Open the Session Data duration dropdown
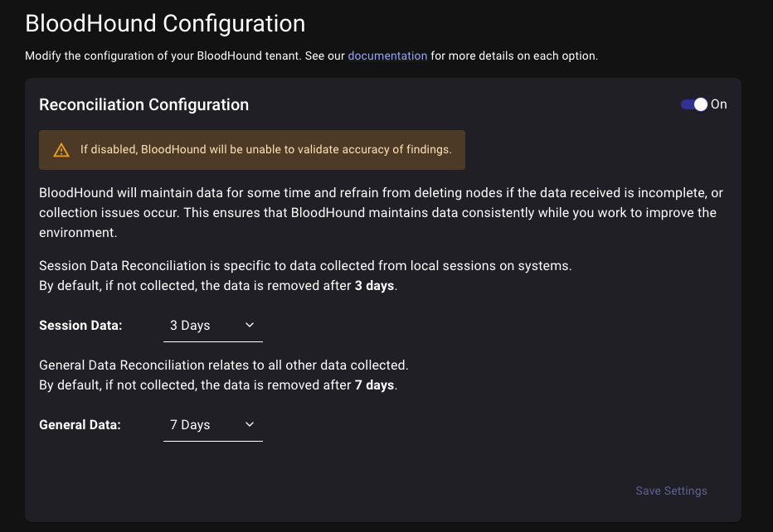Viewport: 773px width, 532px height. (211, 326)
